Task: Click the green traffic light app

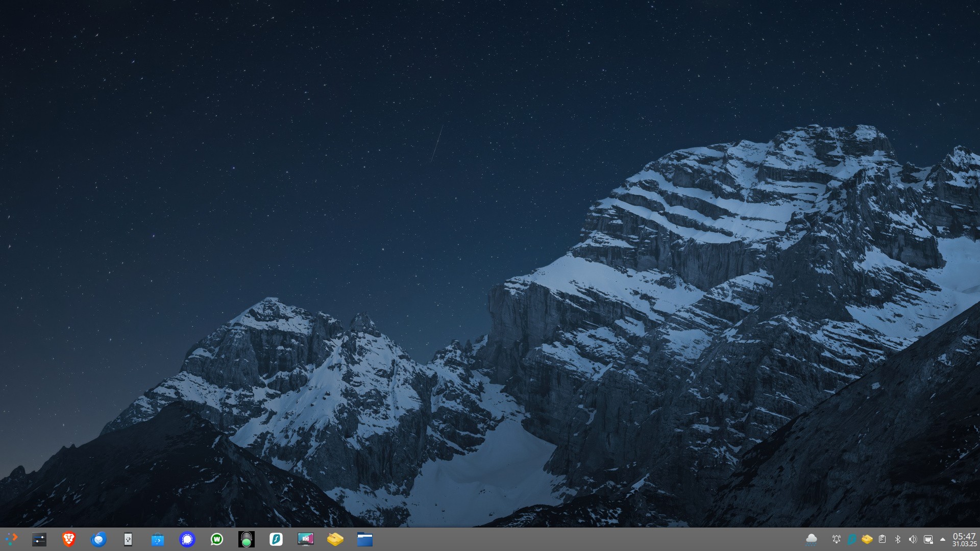Action: click(247, 539)
